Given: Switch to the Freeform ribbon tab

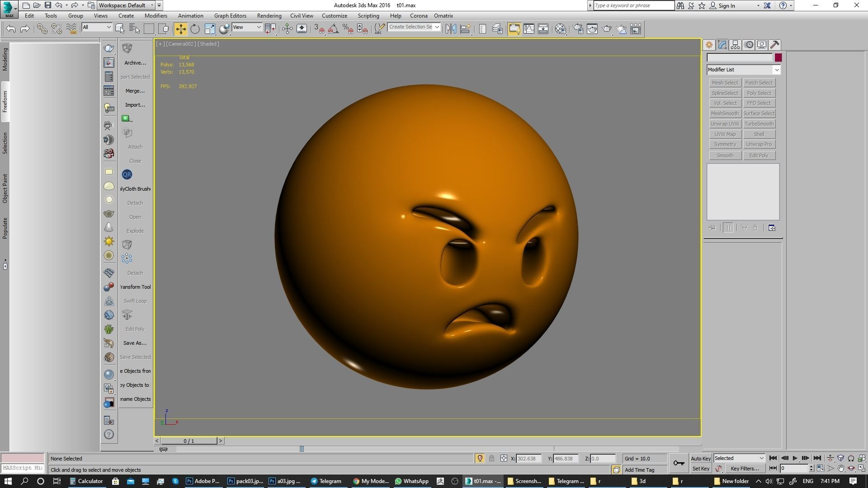Looking at the screenshot, I should click(x=5, y=102).
